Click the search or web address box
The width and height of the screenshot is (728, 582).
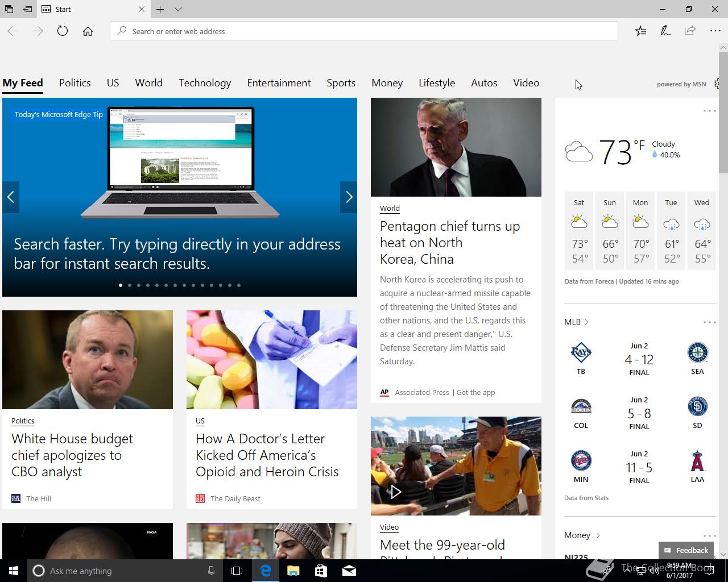pyautogui.click(x=364, y=31)
